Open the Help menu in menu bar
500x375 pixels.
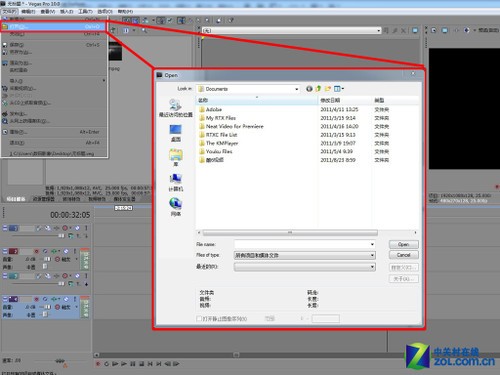click(x=125, y=12)
